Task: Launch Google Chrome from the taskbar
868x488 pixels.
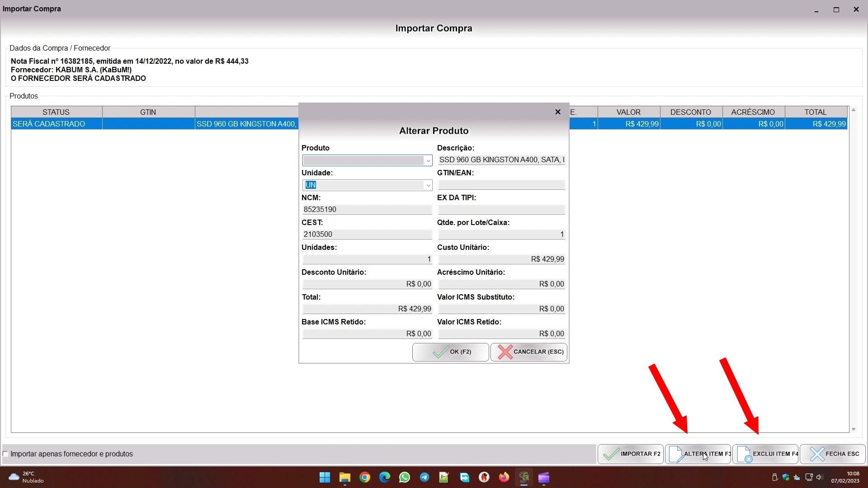Action: click(365, 477)
